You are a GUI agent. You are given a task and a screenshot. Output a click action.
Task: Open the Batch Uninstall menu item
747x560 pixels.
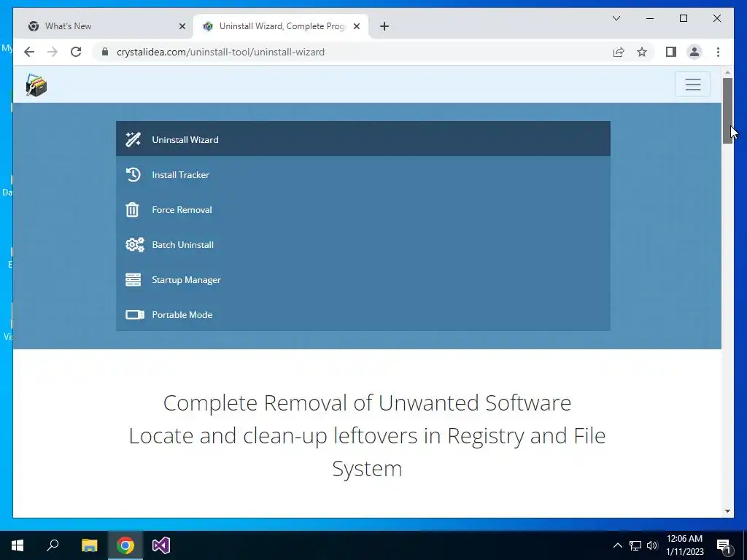click(363, 245)
